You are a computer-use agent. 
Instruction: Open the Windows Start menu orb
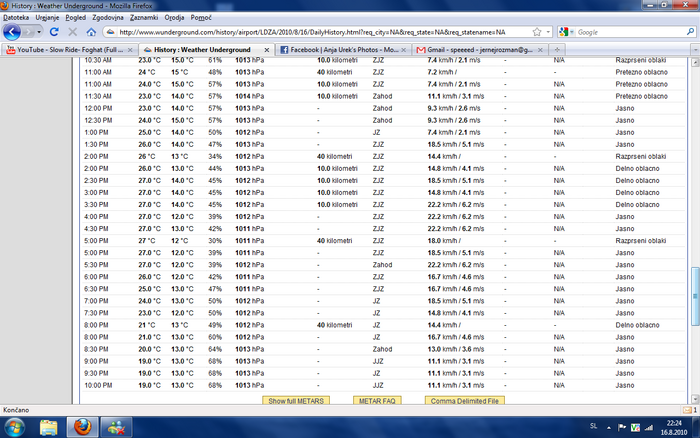pos(14,427)
